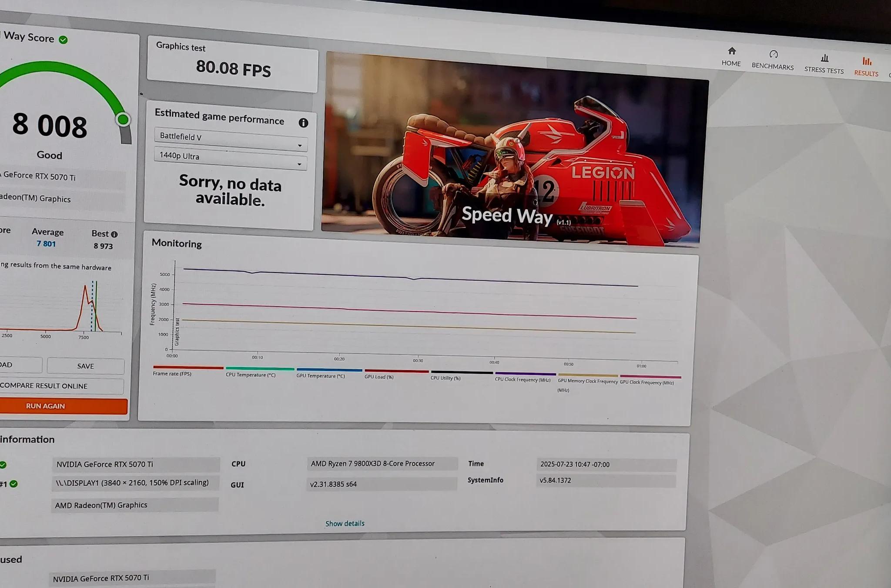The image size is (891, 588).
Task: Click the Home house icon
Action: [x=732, y=51]
